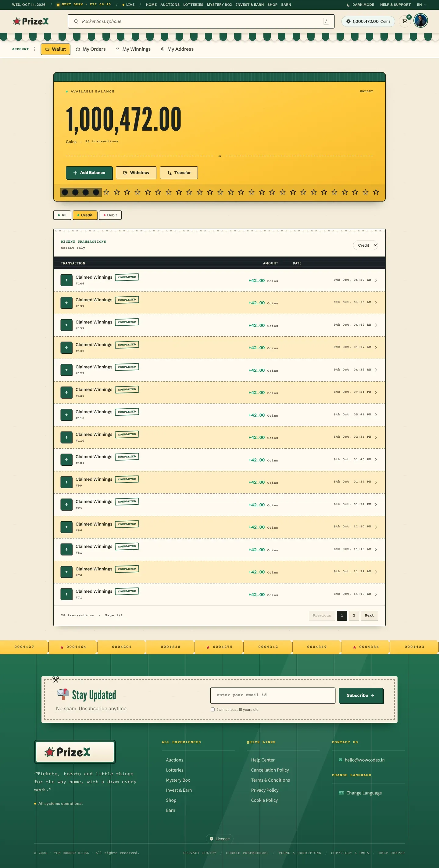
Task: Focus the email id input field
Action: point(273,695)
